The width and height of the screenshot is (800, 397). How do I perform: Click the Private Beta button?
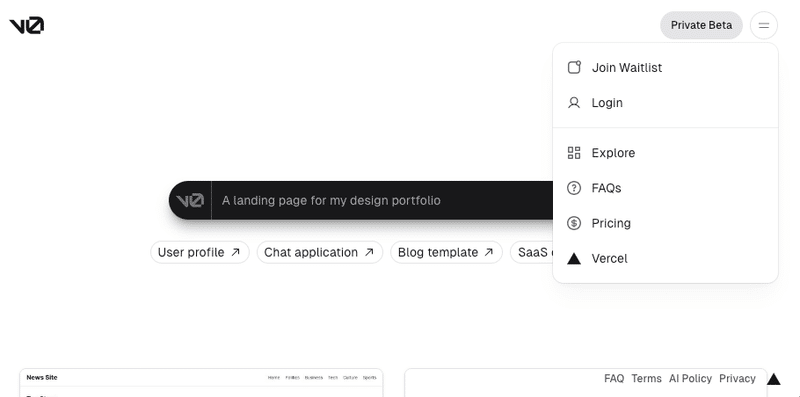(701, 25)
